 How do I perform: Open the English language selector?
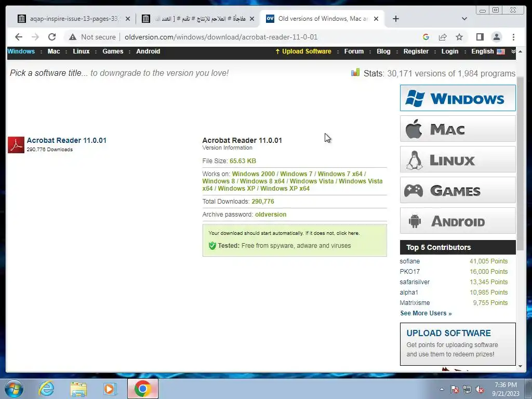[487, 51]
